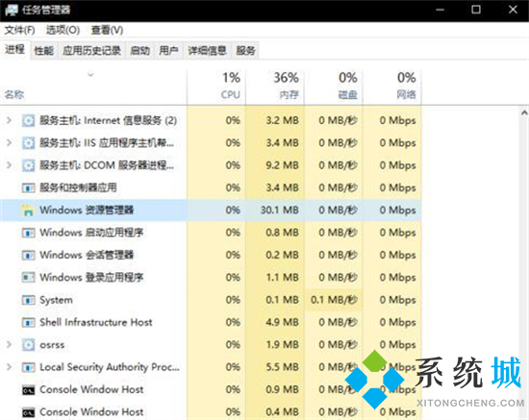Viewport: 529px width, 420px height.
Task: Select the Windows 启动应用程序 process name
Action: (91, 233)
